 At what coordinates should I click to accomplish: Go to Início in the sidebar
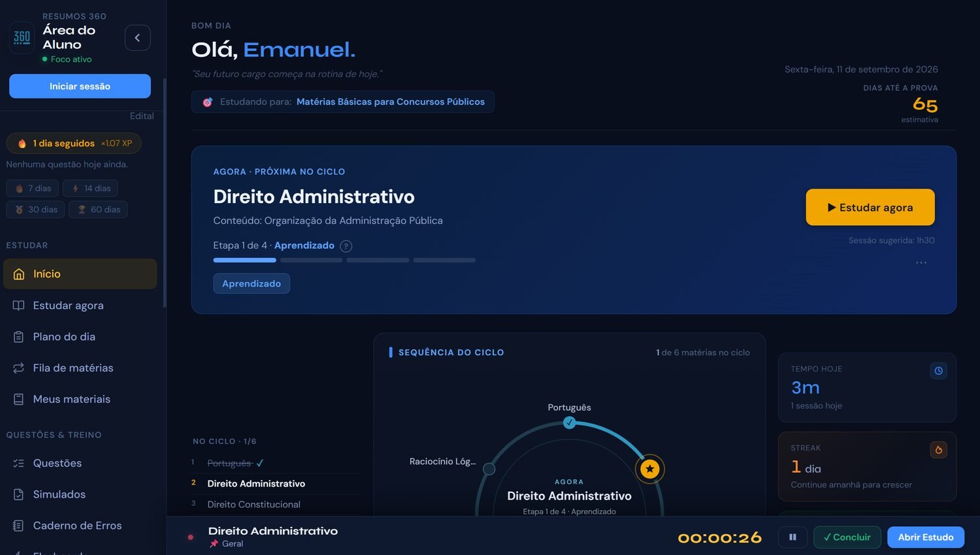pos(80,274)
